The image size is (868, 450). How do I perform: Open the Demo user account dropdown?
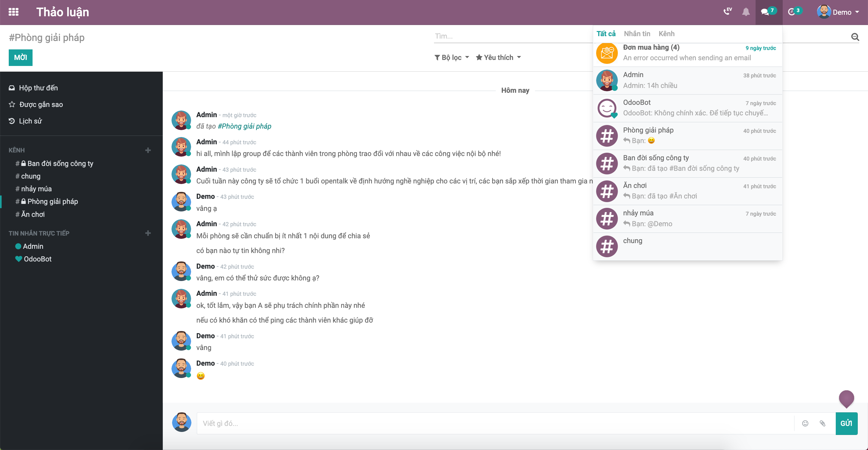838,12
